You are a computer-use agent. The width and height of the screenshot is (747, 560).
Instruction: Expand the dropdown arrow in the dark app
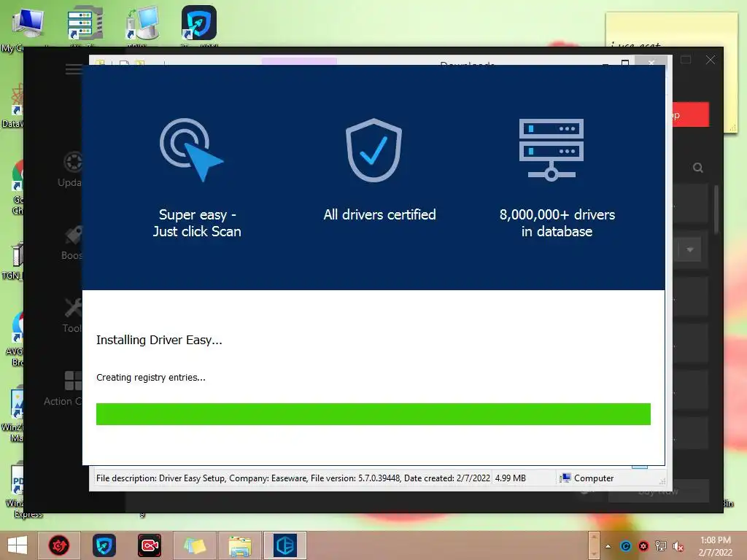point(690,249)
